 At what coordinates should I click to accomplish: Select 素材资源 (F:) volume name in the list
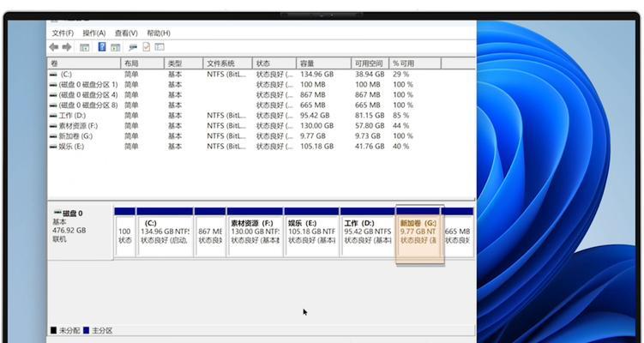click(78, 126)
